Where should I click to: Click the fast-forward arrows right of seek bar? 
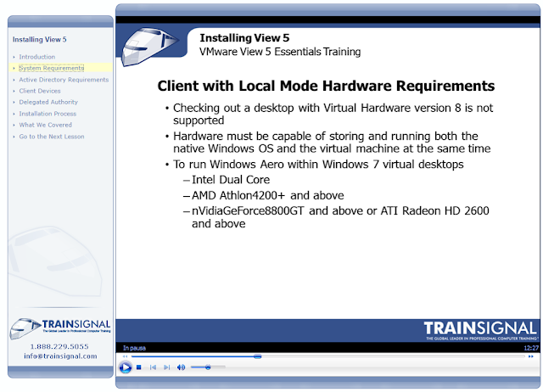tap(530, 356)
